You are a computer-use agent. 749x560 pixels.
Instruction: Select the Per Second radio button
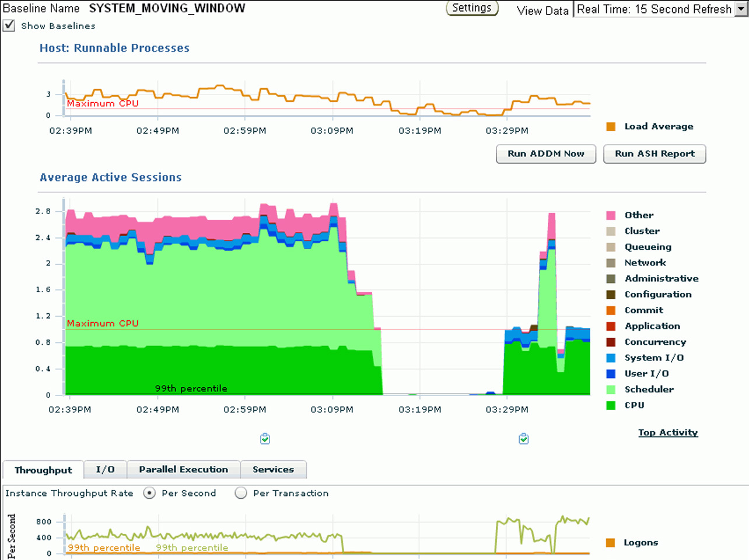149,494
